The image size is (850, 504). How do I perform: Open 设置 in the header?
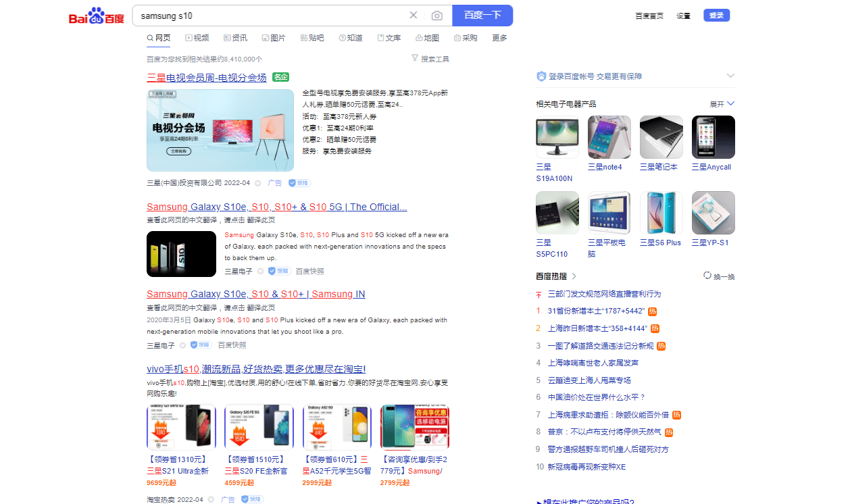coord(684,16)
